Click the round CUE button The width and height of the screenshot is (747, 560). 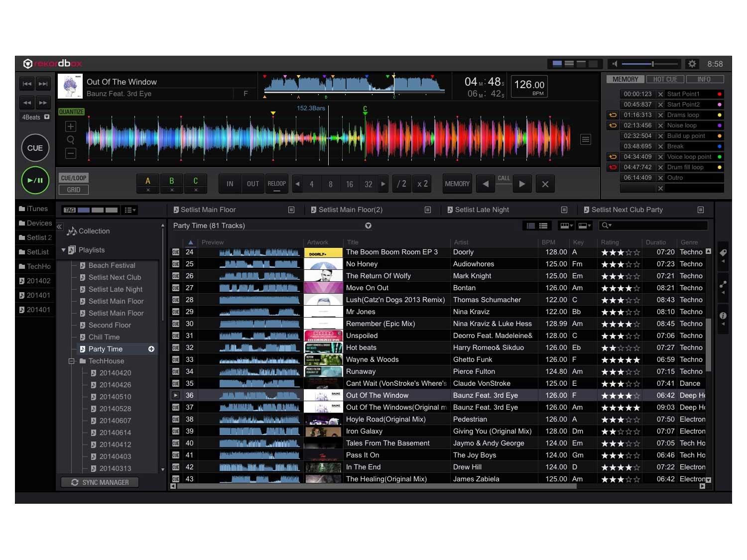[x=35, y=148]
